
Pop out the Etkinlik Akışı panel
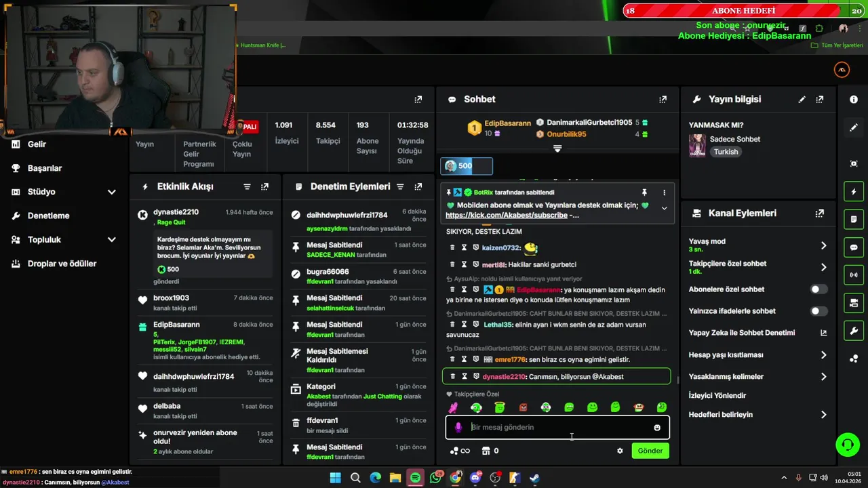pyautogui.click(x=264, y=186)
